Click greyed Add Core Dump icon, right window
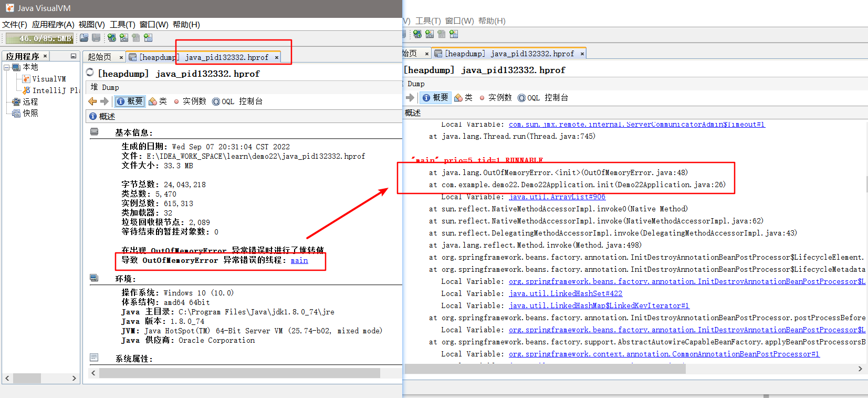The width and height of the screenshot is (868, 398). pos(442,34)
